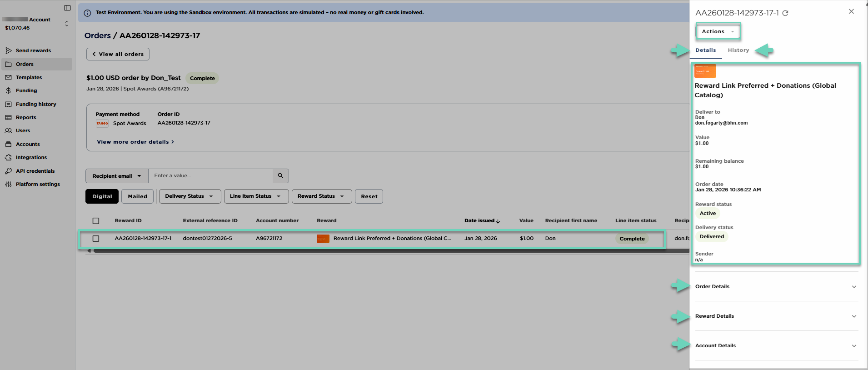This screenshot has height=370, width=868.
Task: Click the recipient email search field
Action: pos(211,176)
